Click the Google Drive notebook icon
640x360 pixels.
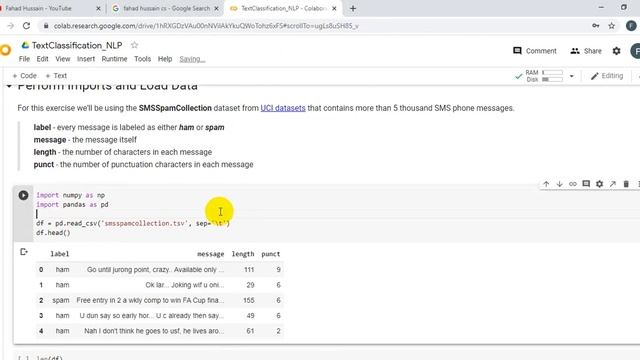25,45
